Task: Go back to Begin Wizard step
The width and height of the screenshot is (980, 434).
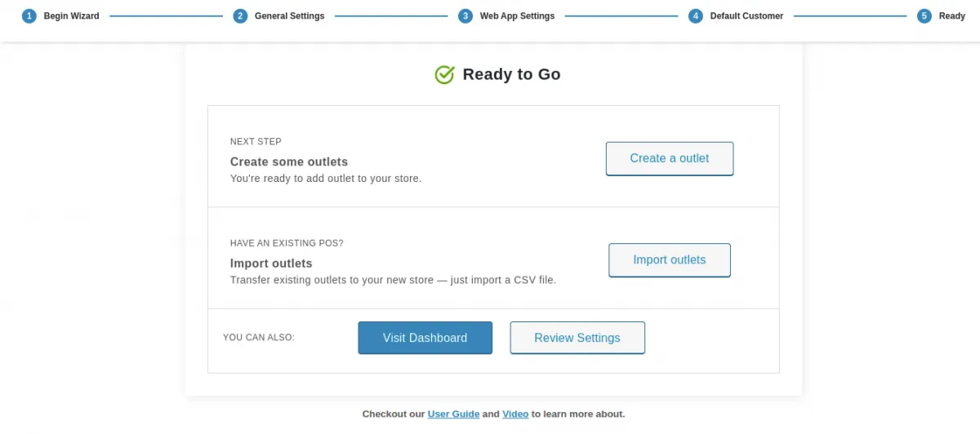Action: pos(71,16)
